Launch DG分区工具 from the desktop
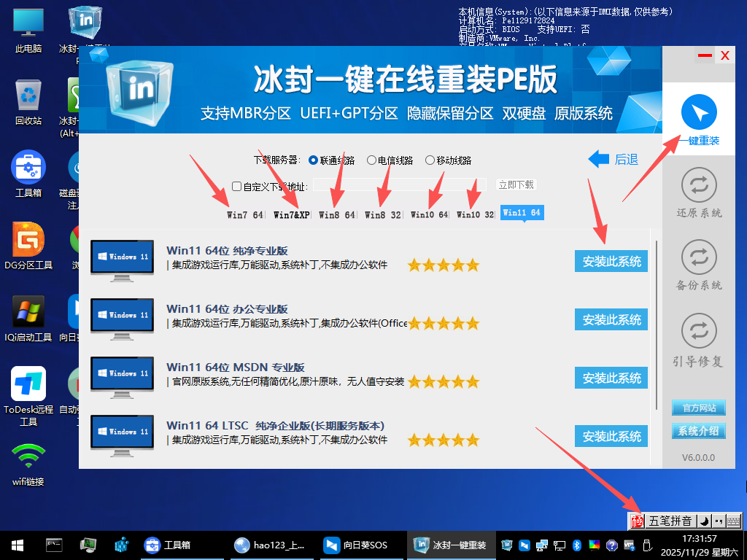Screen dimensions: 747x560 [28, 241]
